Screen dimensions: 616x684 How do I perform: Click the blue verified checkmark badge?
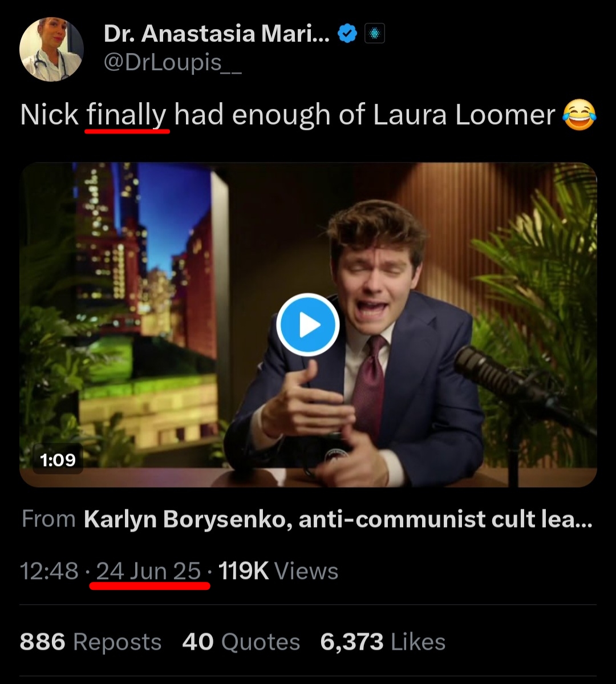(x=347, y=34)
